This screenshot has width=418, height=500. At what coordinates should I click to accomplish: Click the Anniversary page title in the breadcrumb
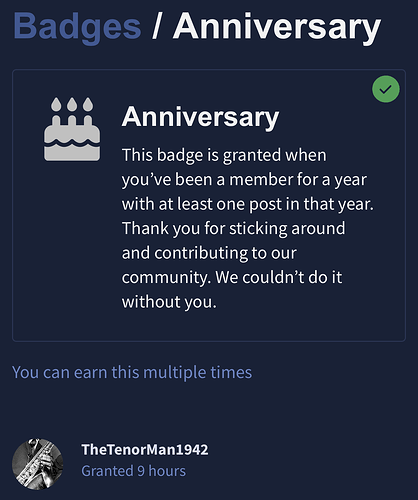[x=277, y=26]
